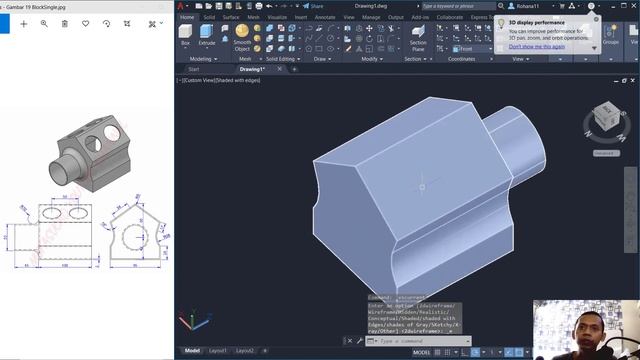Image resolution: width=640 pixels, height=360 pixels.
Task: Select the Move tool in Modify panel
Action: (369, 28)
